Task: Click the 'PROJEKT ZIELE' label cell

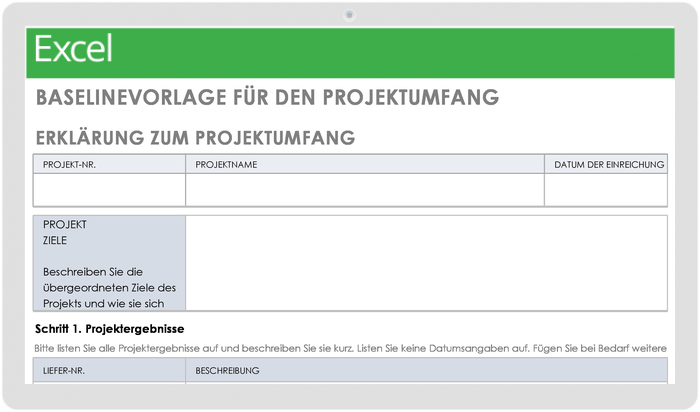Action: coord(109,263)
